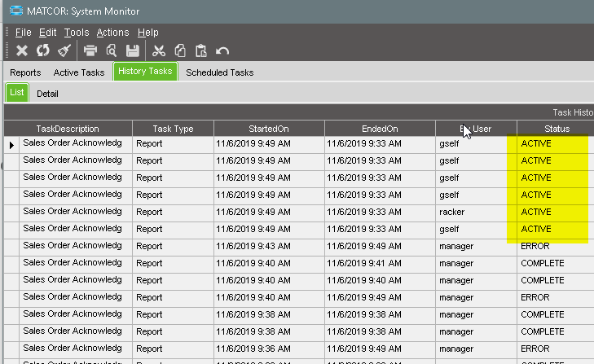Open the Tools menu
The height and width of the screenshot is (364, 594).
click(x=77, y=33)
